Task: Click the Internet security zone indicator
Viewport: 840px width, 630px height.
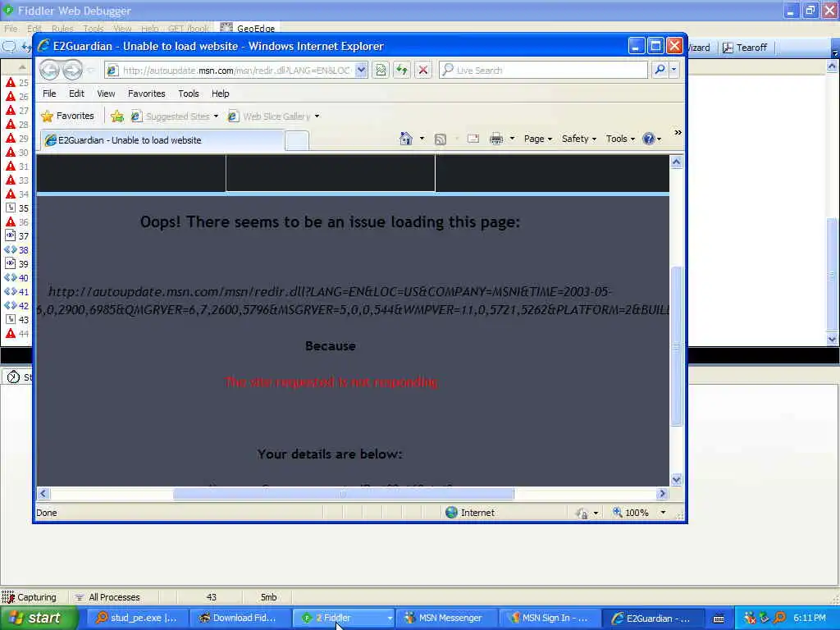Action: [x=470, y=513]
